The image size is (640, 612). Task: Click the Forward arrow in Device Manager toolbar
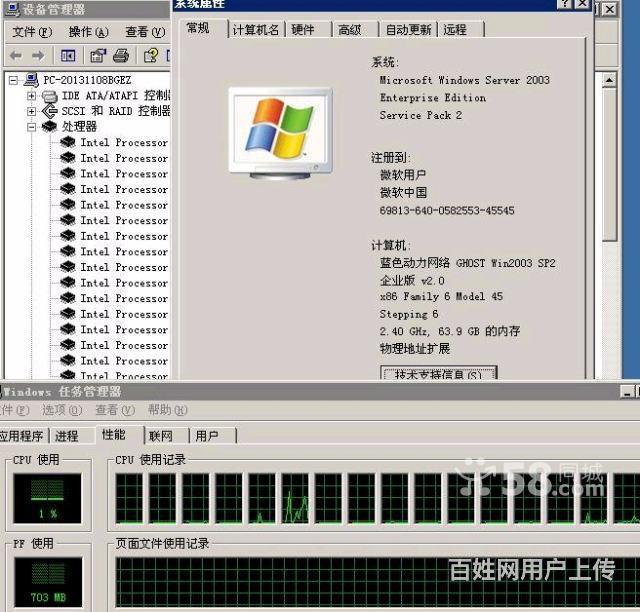[x=38, y=55]
